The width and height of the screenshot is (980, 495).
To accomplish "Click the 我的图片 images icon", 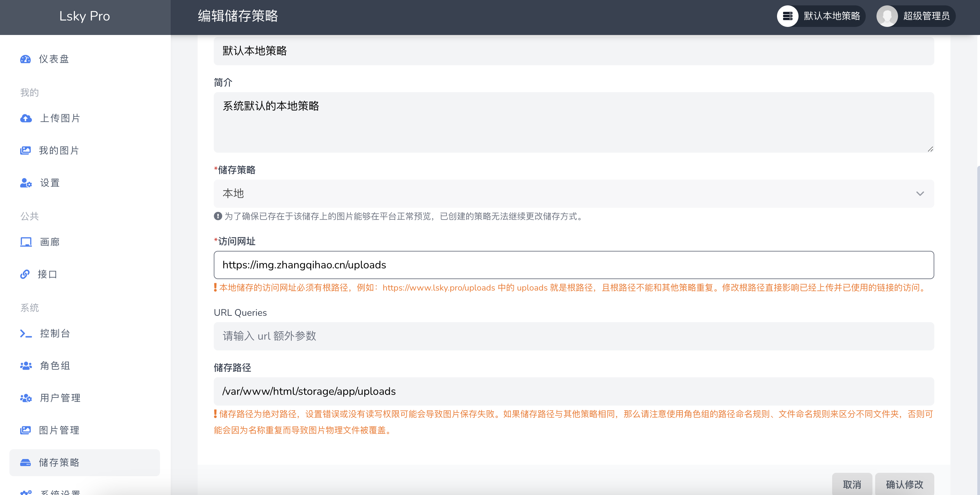I will [26, 150].
